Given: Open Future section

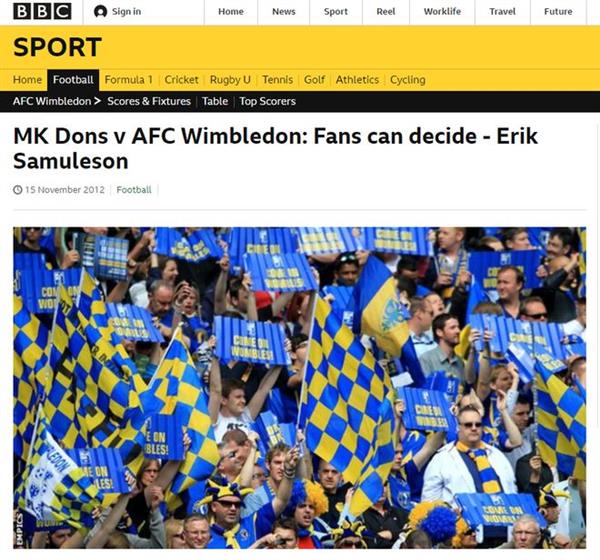Looking at the screenshot, I should point(558,12).
